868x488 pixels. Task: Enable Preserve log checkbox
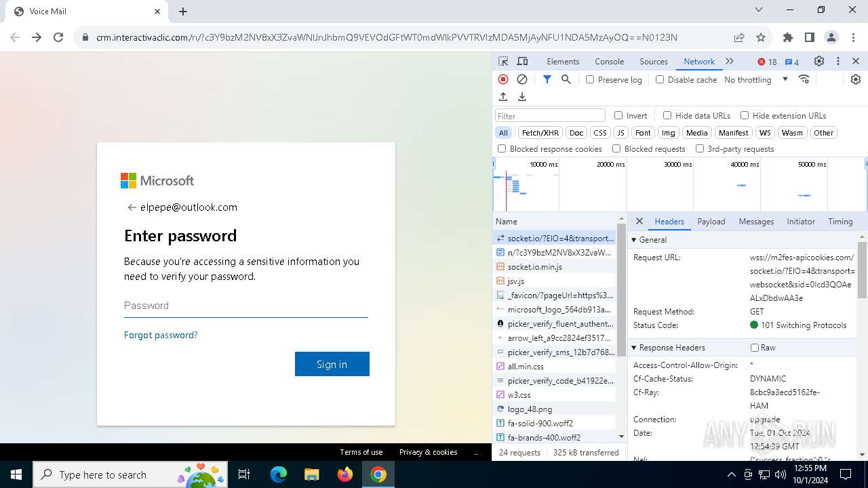click(x=590, y=79)
